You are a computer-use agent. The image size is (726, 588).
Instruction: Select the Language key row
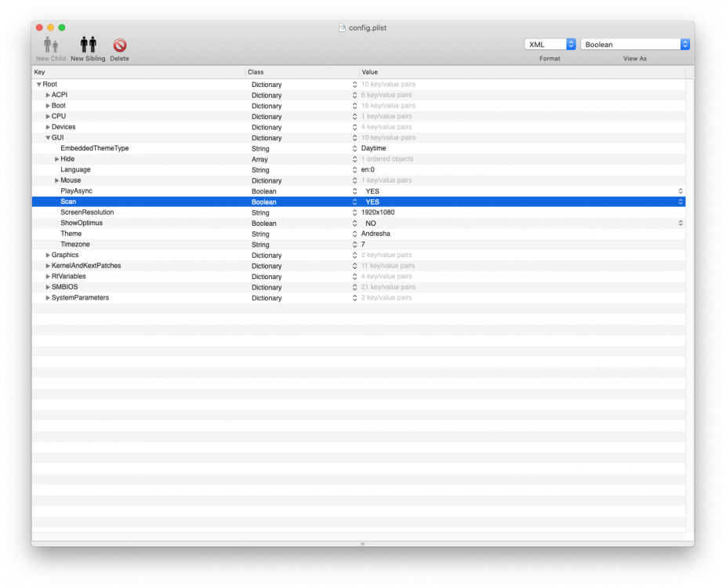(75, 169)
